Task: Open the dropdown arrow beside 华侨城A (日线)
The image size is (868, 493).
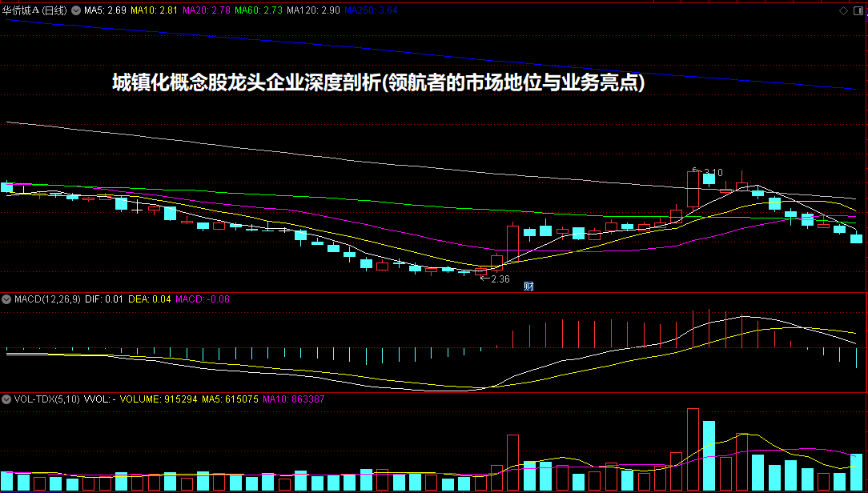Action: pos(74,10)
